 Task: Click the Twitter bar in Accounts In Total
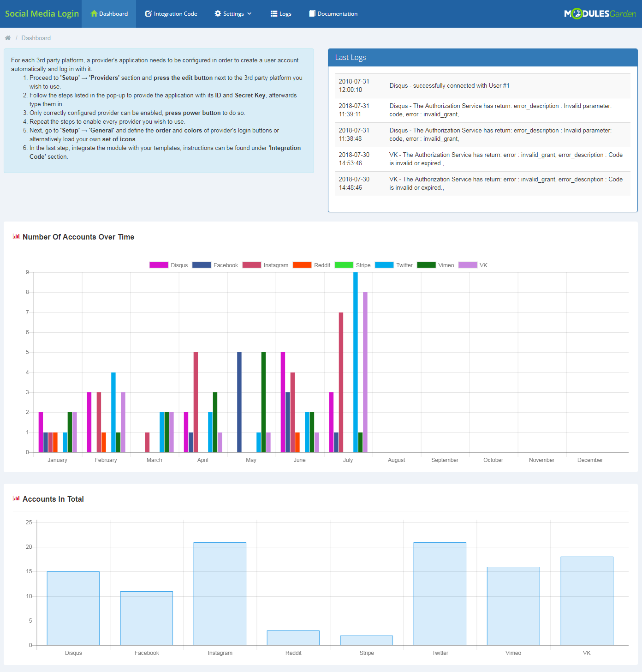pos(440,594)
